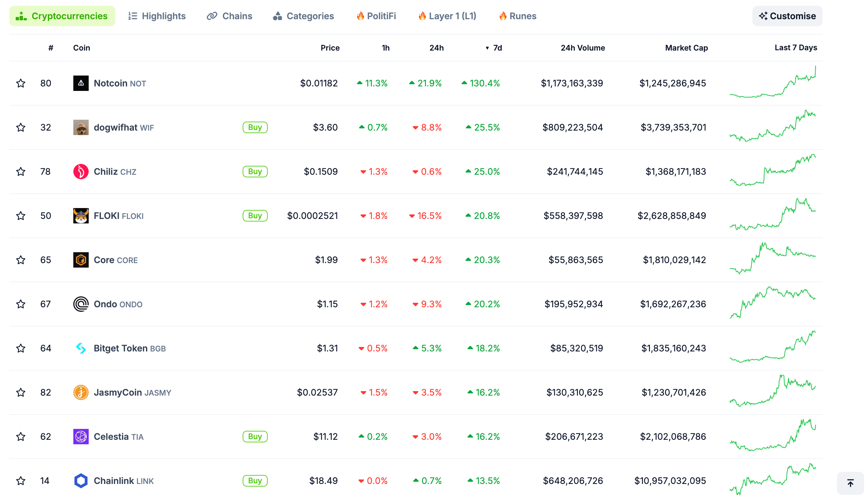The width and height of the screenshot is (868, 499).
Task: Click the Customise button top right
Action: (x=788, y=15)
